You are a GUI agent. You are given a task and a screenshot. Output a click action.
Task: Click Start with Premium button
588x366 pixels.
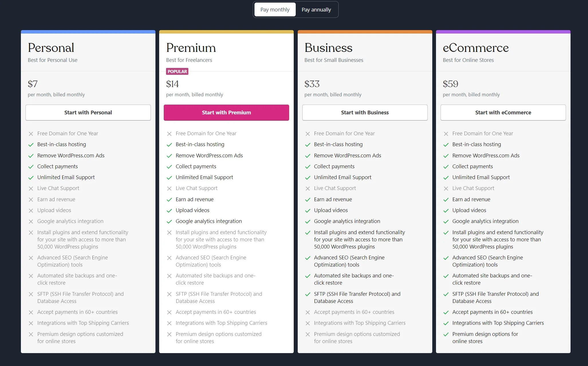coord(226,112)
